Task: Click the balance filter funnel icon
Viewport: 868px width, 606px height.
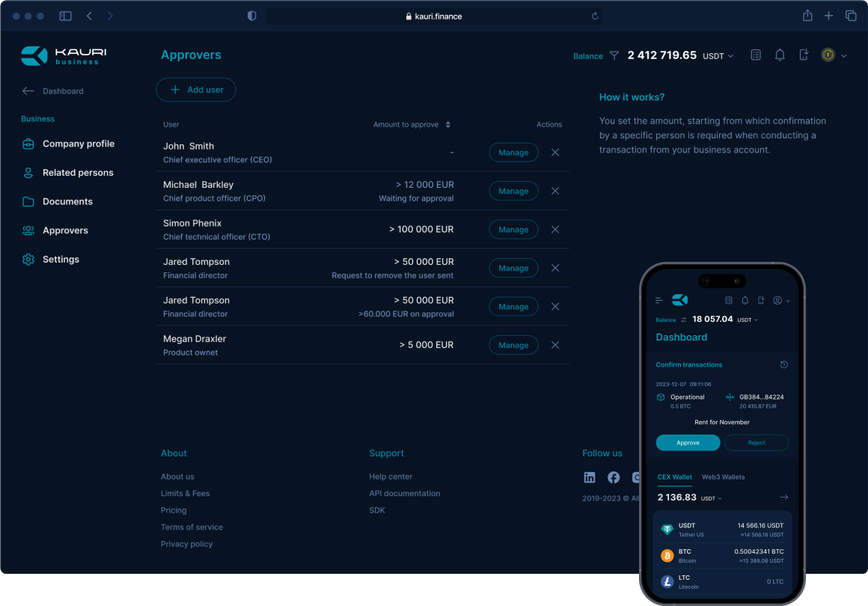Action: (614, 55)
